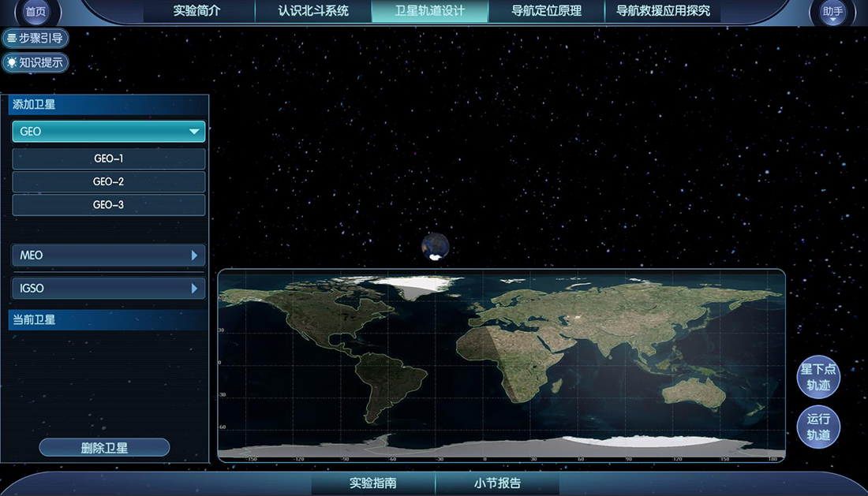Toggle 星下点轨迹 ground track display
This screenshot has height=496, width=868.
click(x=818, y=377)
